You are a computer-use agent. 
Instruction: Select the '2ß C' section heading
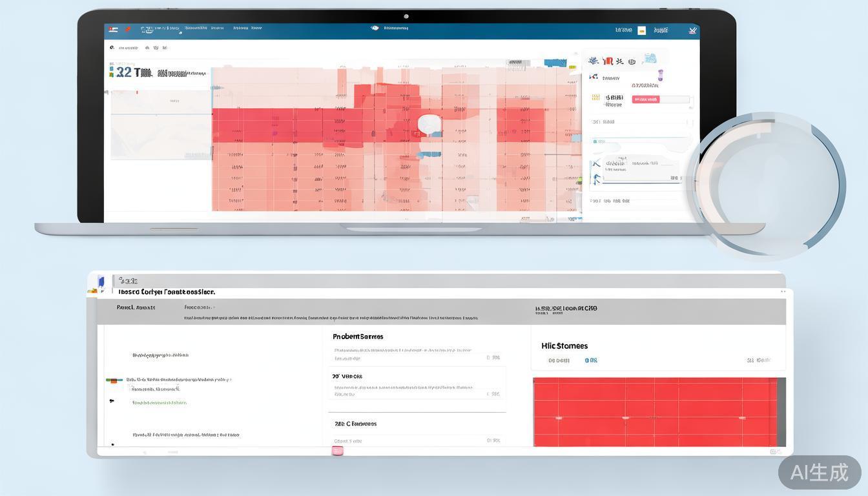pos(355,424)
